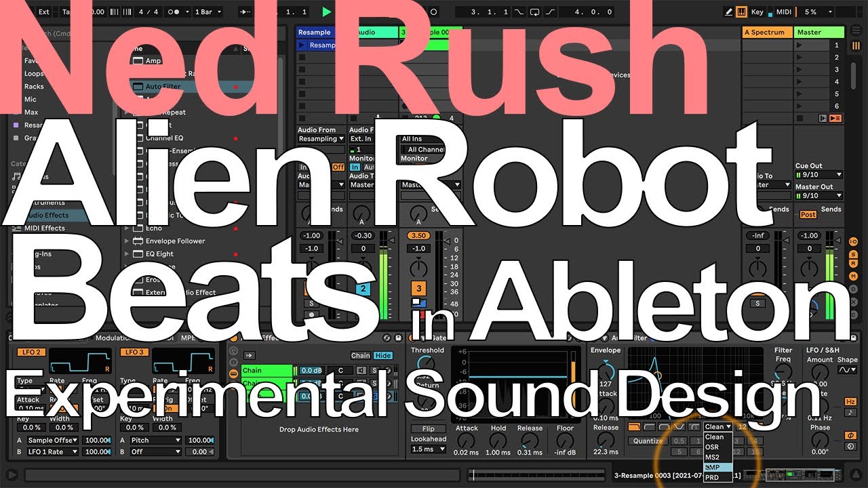
Task: Toggle the Arrangement Loop switch
Action: coord(535,12)
